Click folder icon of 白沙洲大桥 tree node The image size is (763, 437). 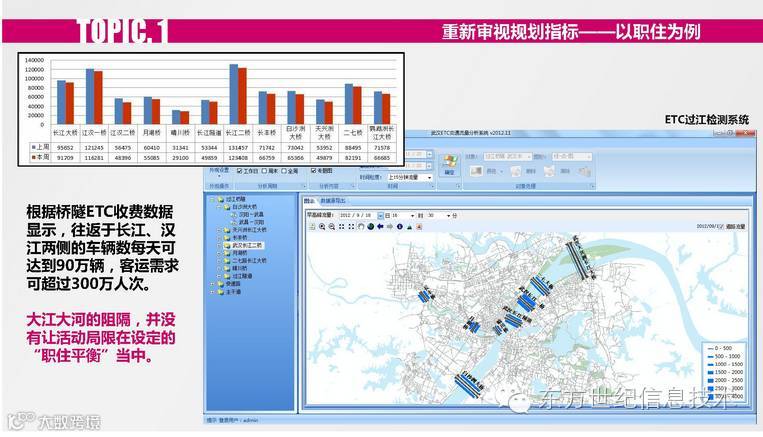pos(226,207)
